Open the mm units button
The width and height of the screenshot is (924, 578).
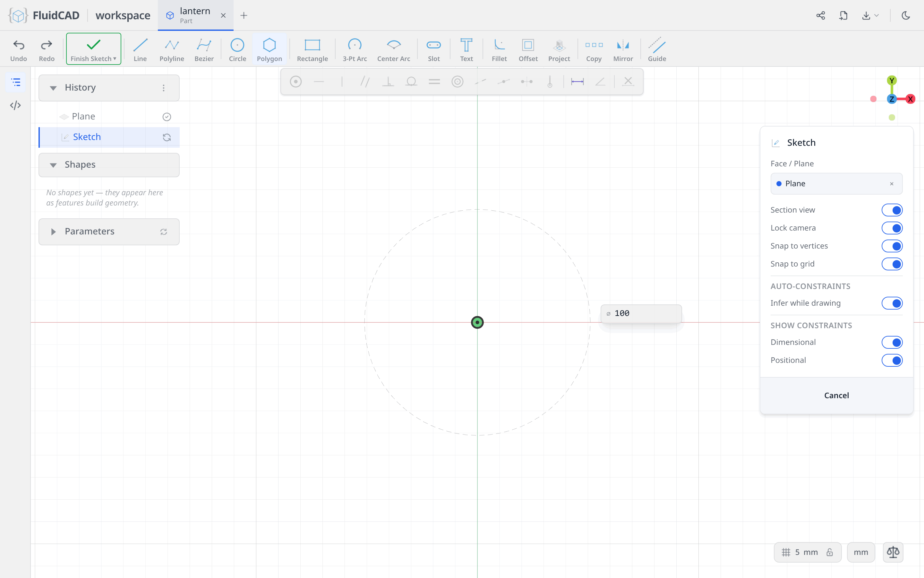pos(860,552)
